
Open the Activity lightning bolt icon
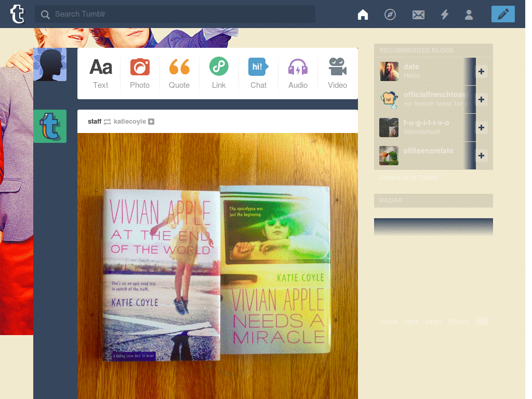coord(445,14)
